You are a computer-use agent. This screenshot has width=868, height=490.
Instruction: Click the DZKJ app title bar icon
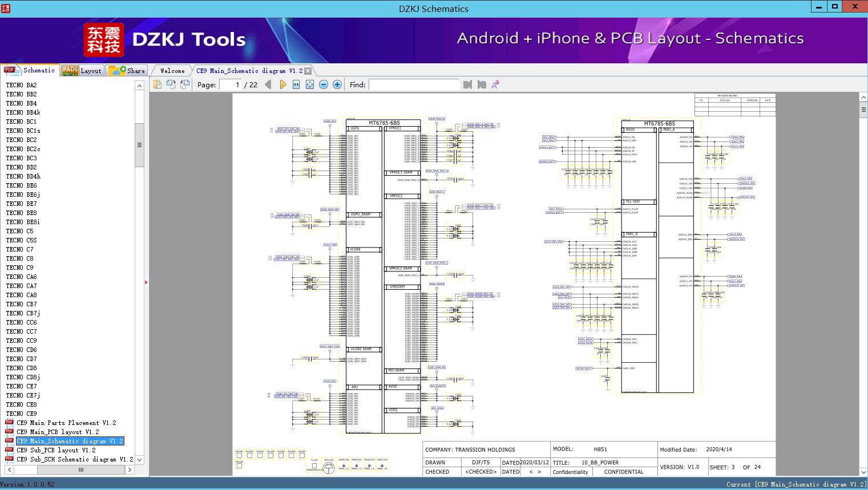pyautogui.click(x=5, y=8)
